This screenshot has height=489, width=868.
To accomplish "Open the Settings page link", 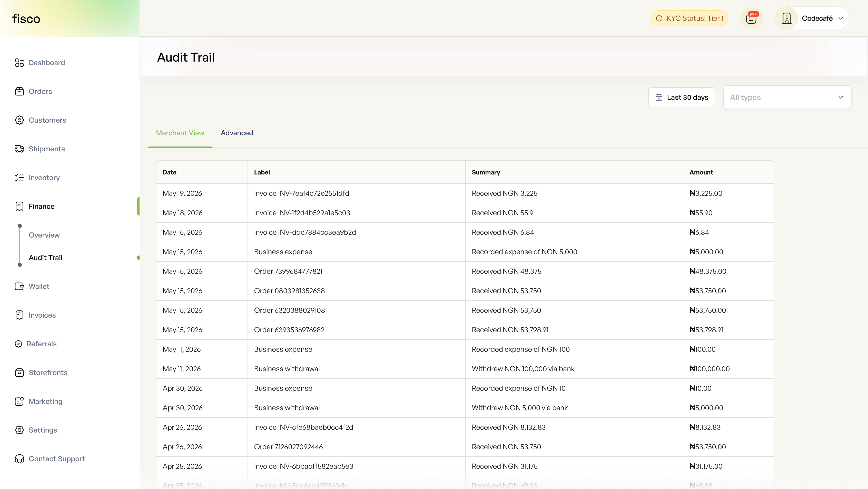I will tap(43, 430).
